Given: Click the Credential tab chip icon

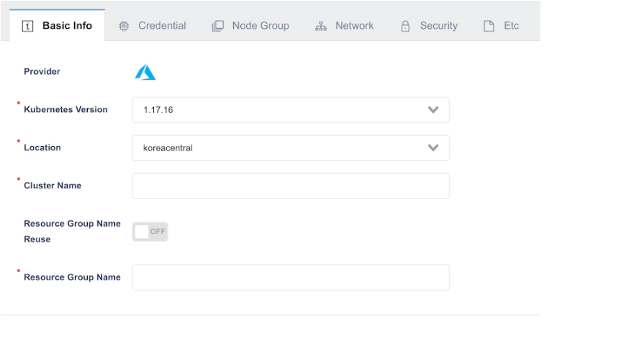Looking at the screenshot, I should tap(124, 27).
